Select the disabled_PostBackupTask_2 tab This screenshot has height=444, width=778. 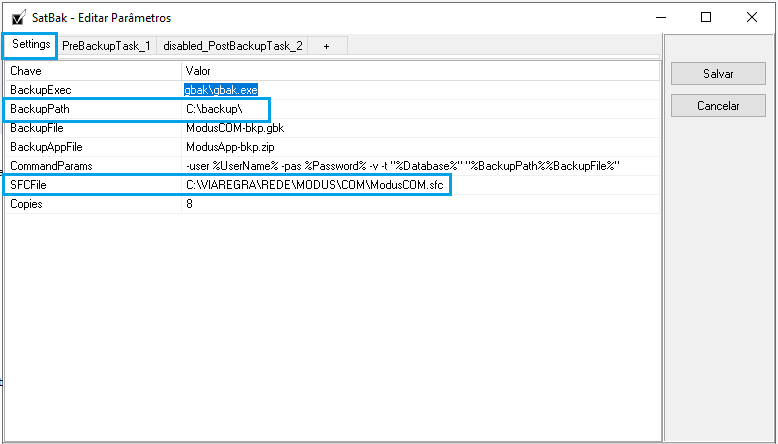pyautogui.click(x=233, y=46)
